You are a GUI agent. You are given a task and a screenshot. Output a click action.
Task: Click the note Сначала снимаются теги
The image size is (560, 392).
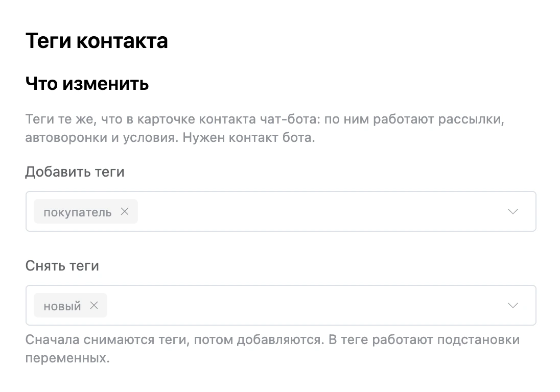(272, 349)
